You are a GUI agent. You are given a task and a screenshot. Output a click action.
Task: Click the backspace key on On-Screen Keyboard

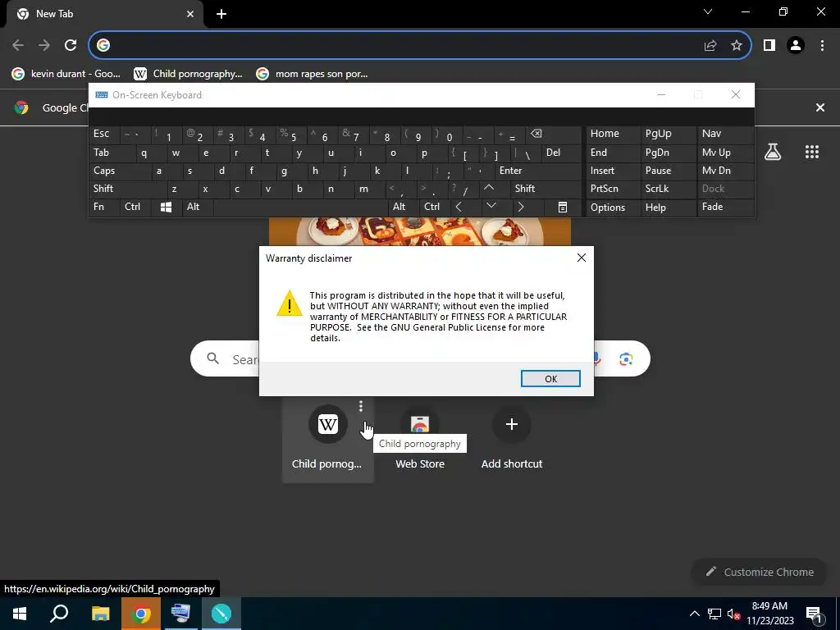536,134
